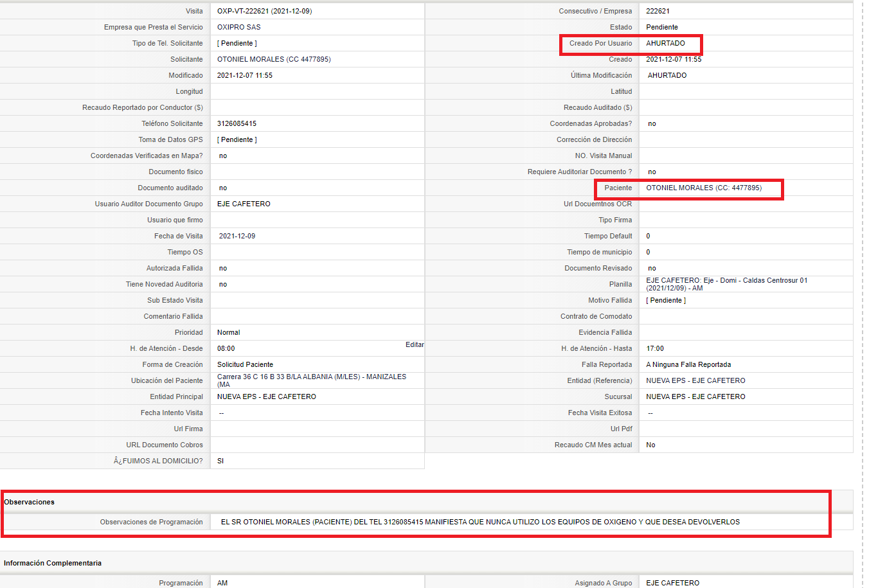Click the Corrección de Dirección label
This screenshot has height=588, width=869.
[x=594, y=139]
